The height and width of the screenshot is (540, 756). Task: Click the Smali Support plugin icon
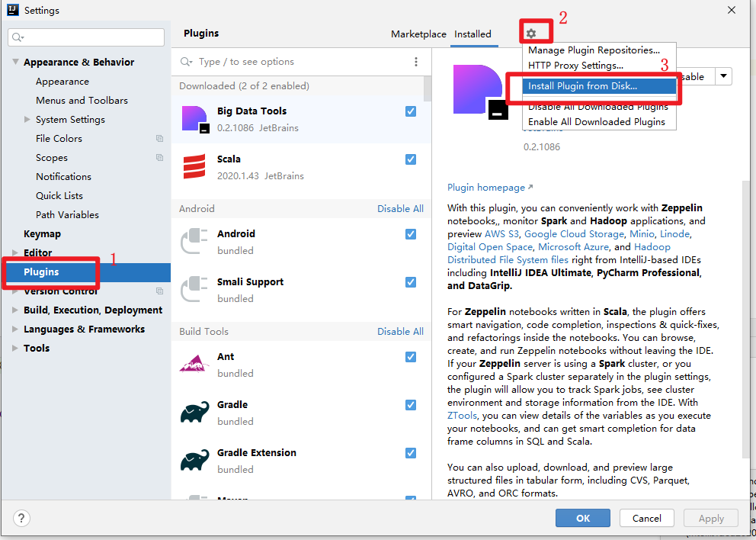(x=194, y=290)
